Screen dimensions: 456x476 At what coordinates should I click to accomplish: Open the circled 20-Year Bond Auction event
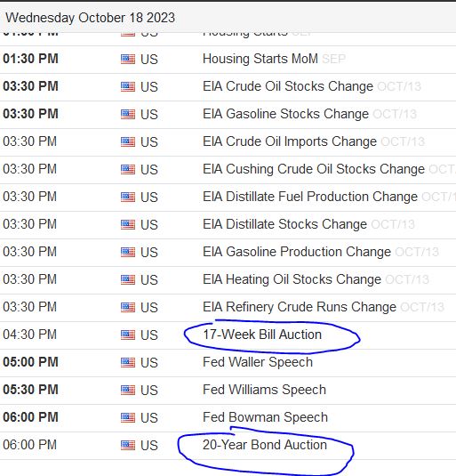coord(265,445)
